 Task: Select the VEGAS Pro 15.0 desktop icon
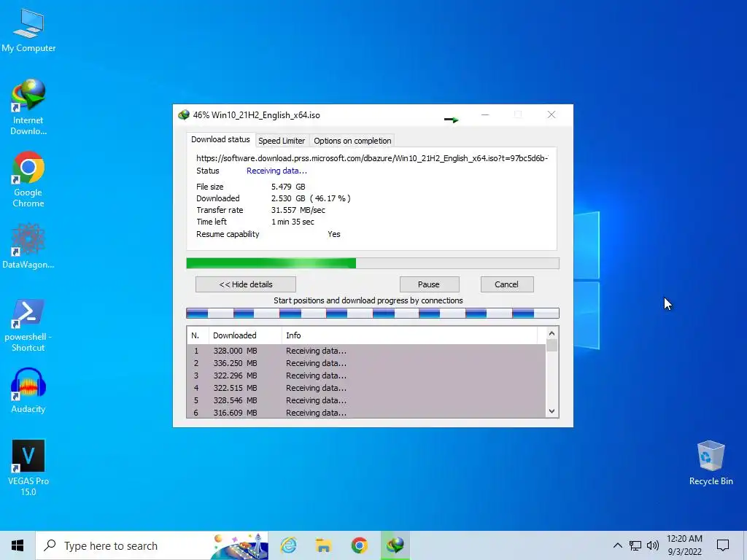(x=28, y=467)
